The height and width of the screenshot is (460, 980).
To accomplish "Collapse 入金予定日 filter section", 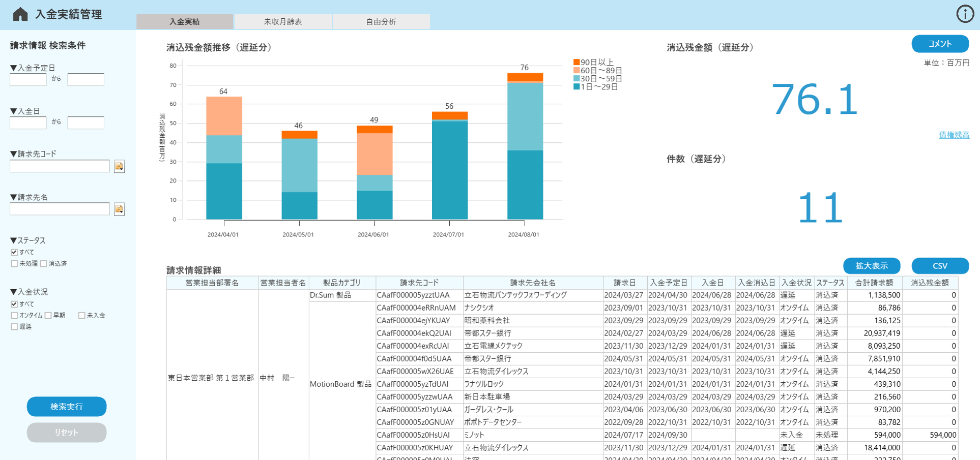I will click(14, 68).
